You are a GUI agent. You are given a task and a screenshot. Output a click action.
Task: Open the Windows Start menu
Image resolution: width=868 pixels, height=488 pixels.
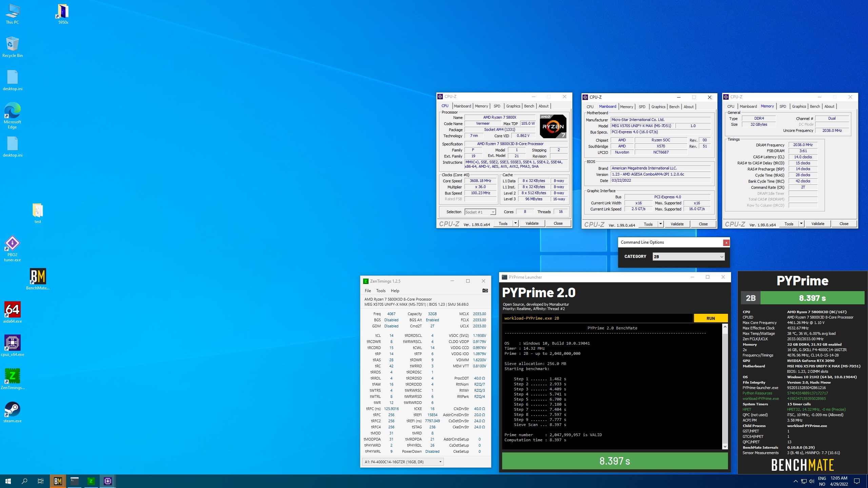pos(8,481)
